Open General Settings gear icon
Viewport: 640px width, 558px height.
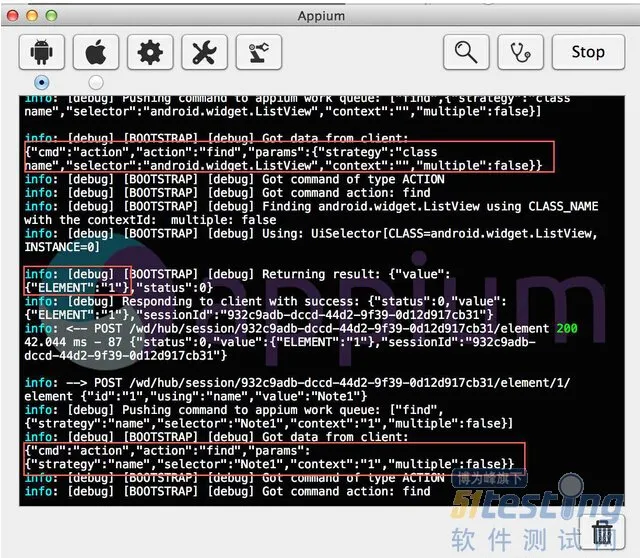tap(150, 52)
